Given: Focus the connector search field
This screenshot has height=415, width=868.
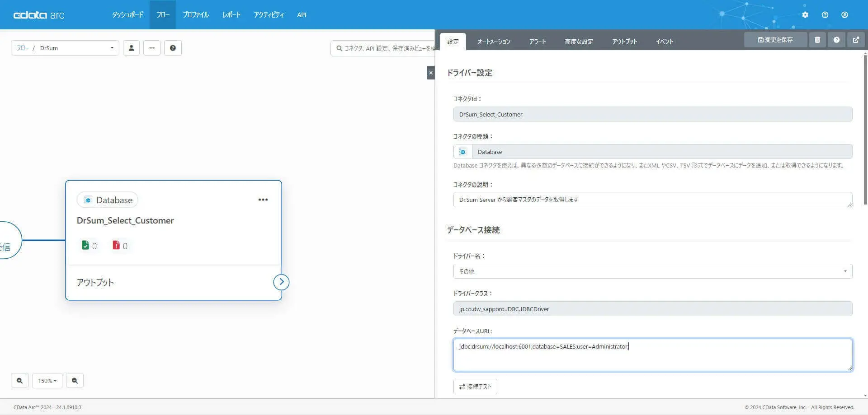Looking at the screenshot, I should [383, 48].
